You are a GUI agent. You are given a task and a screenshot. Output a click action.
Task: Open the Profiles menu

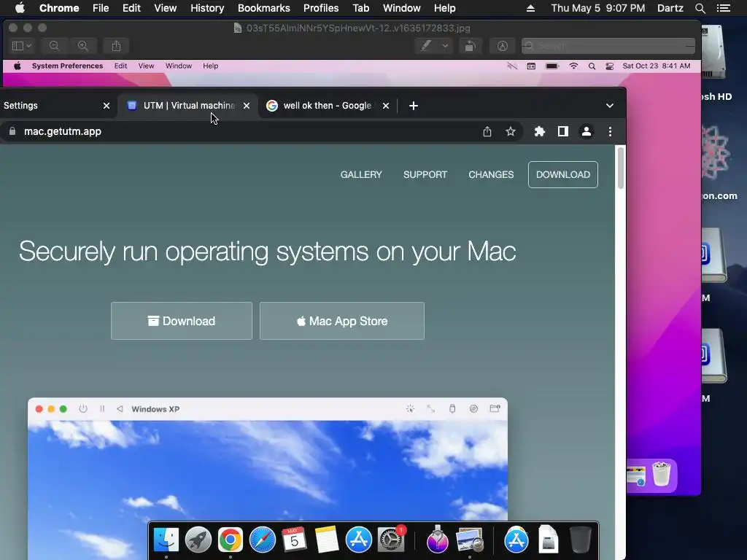tap(321, 8)
